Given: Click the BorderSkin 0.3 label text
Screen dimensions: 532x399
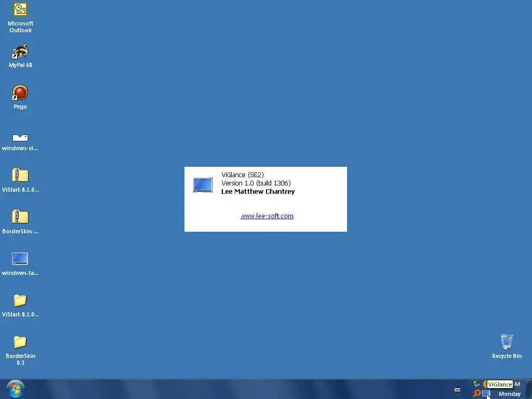Looking at the screenshot, I should pyautogui.click(x=20, y=360).
